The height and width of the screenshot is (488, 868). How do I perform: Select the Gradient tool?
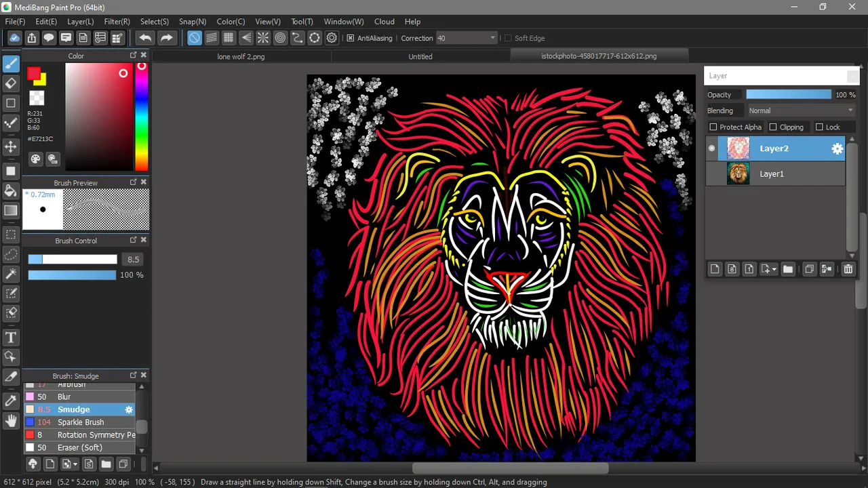coord(11,210)
